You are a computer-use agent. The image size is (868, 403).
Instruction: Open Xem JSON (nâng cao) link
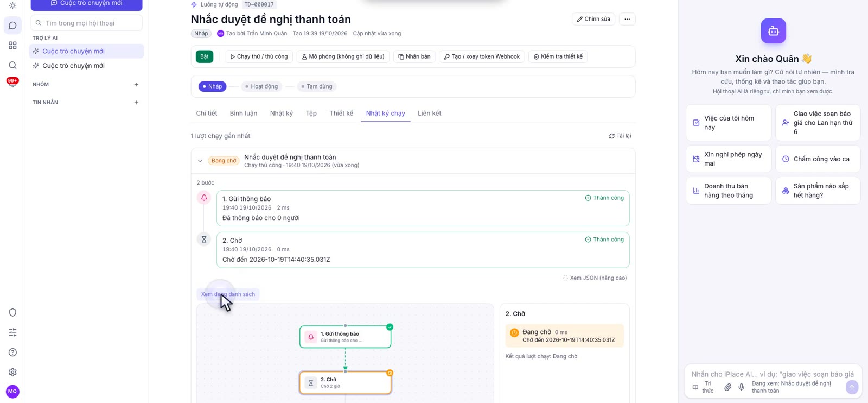(595, 278)
